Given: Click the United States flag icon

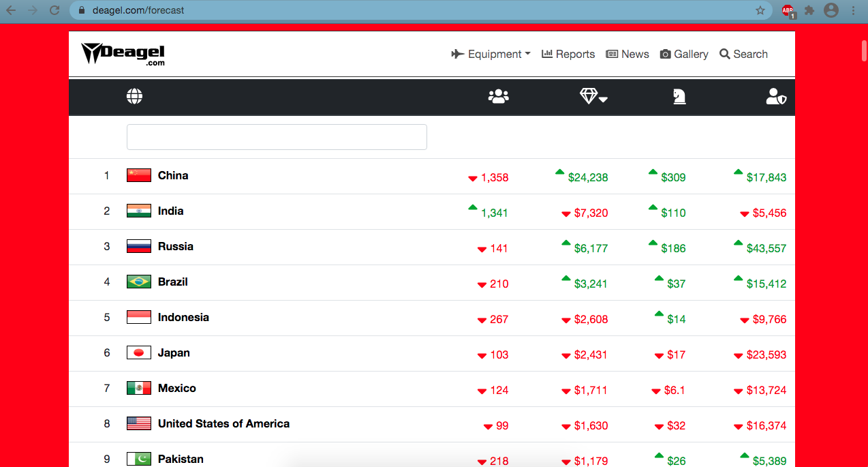Looking at the screenshot, I should (139, 423).
